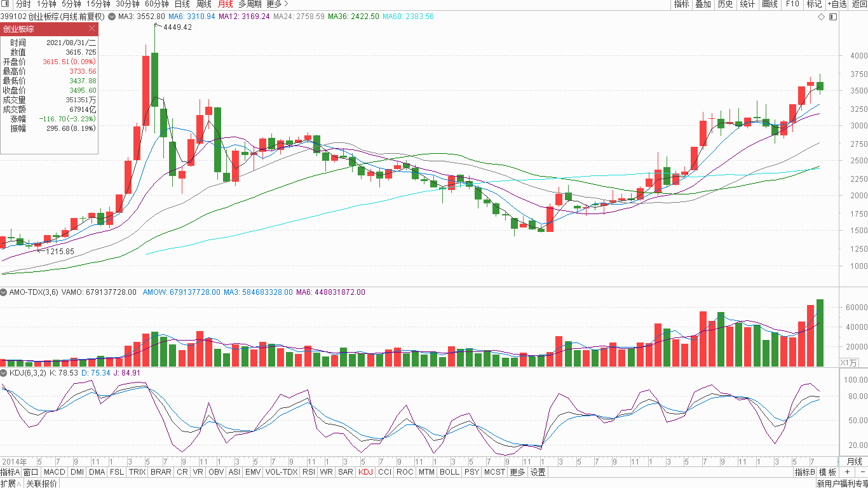Switch indicator to PSY
The image size is (868, 488).
[x=471, y=472]
